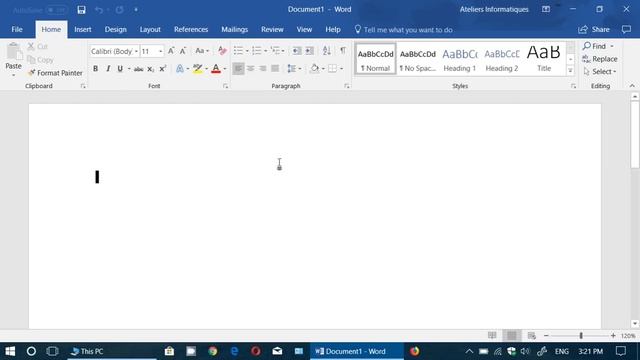This screenshot has height=360, width=640.
Task: Click the Paste clipboard icon
Action: [x=14, y=51]
